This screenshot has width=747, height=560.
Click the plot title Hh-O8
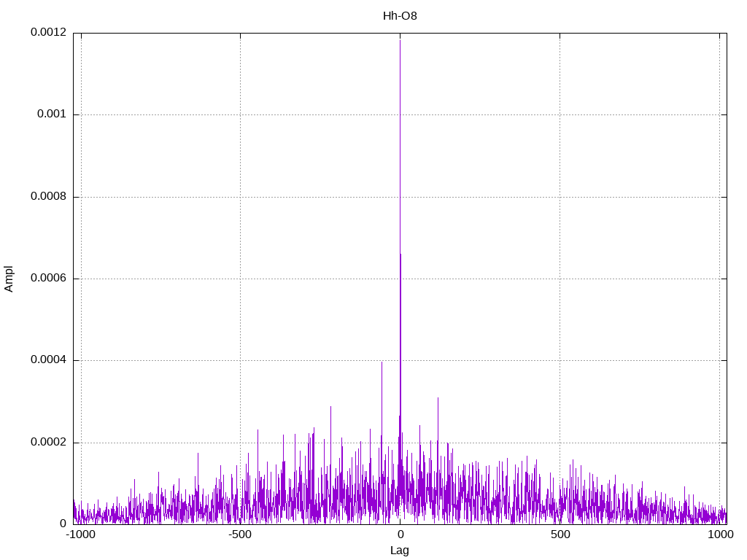(x=400, y=15)
